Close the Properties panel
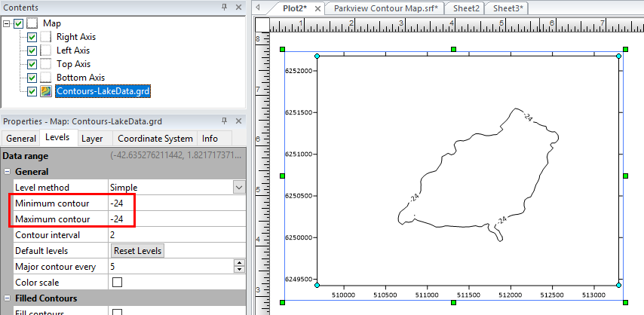This screenshot has height=315, width=644. click(238, 121)
